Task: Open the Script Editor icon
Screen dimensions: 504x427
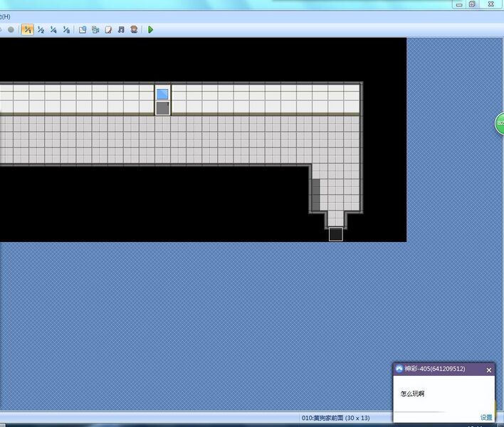Action: click(108, 30)
